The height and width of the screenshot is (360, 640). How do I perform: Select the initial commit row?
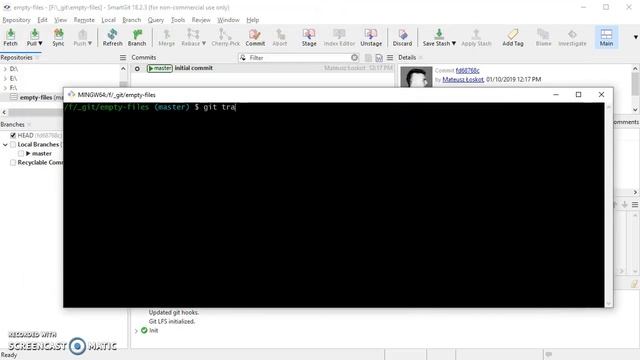pos(262,68)
